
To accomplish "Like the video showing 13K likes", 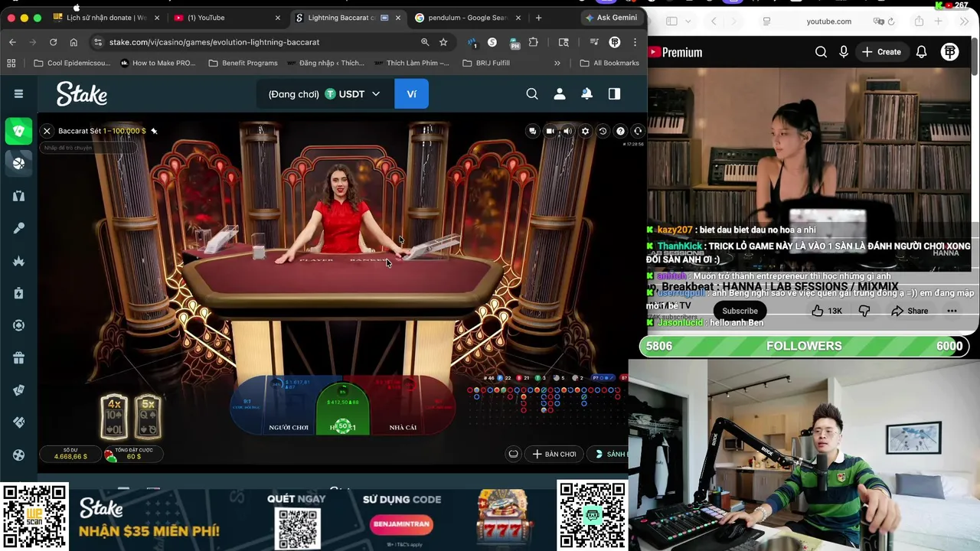I will (x=827, y=311).
